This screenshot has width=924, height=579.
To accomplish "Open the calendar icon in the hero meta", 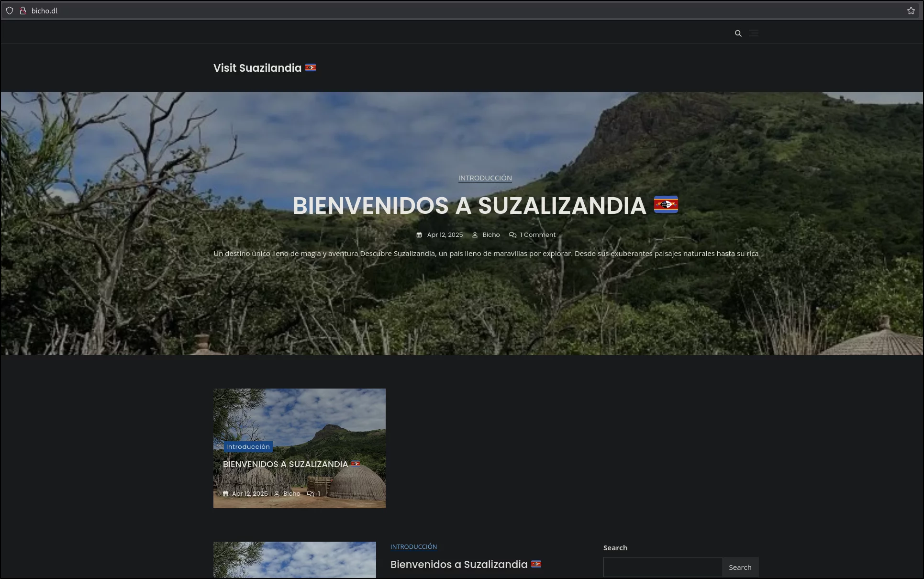I will tap(419, 235).
